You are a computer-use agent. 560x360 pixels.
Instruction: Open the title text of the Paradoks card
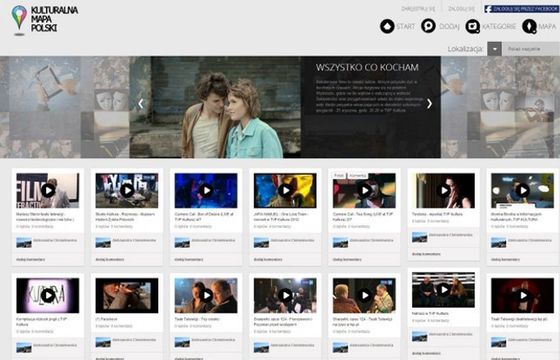106,319
